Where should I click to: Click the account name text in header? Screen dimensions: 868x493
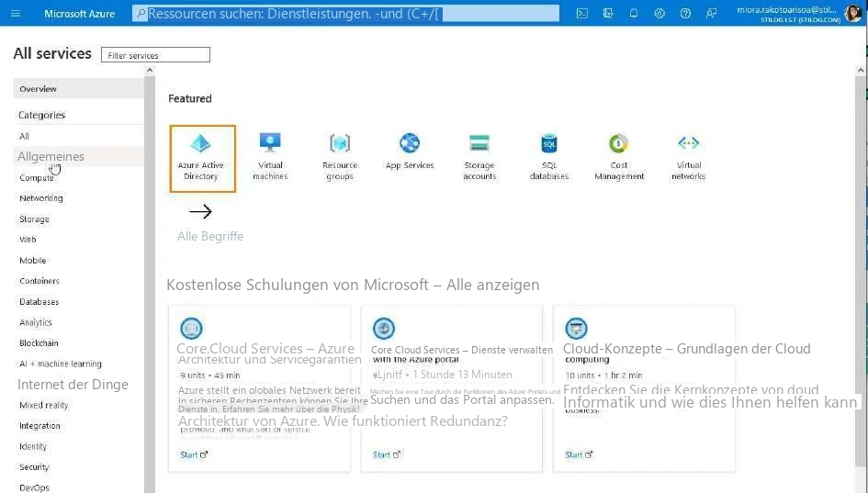(x=786, y=9)
